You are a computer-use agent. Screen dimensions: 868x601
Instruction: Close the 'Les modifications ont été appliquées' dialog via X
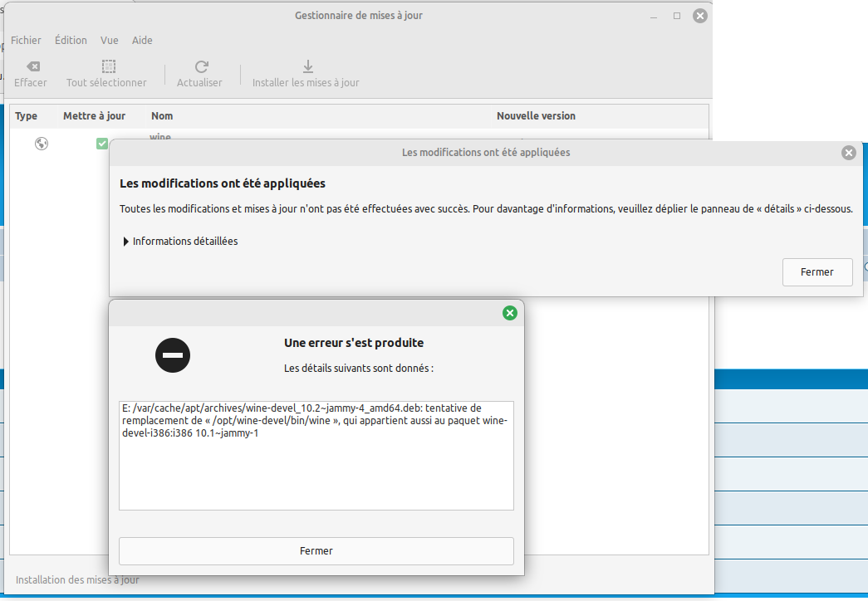pos(848,153)
